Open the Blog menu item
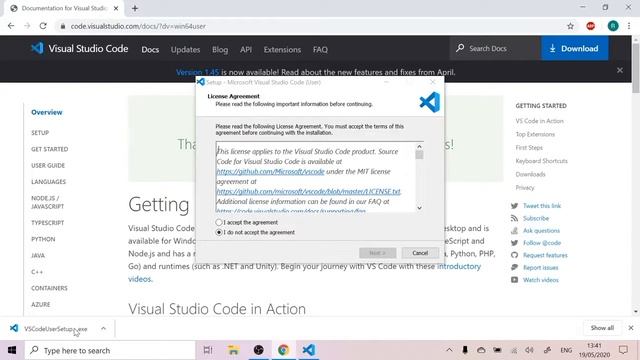This screenshot has width=640, height=360. point(220,49)
